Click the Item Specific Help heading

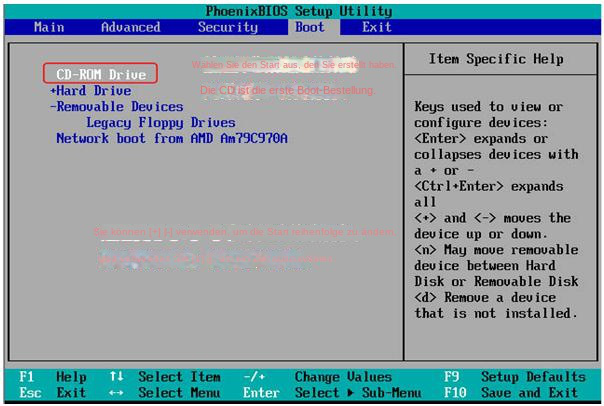tap(496, 59)
